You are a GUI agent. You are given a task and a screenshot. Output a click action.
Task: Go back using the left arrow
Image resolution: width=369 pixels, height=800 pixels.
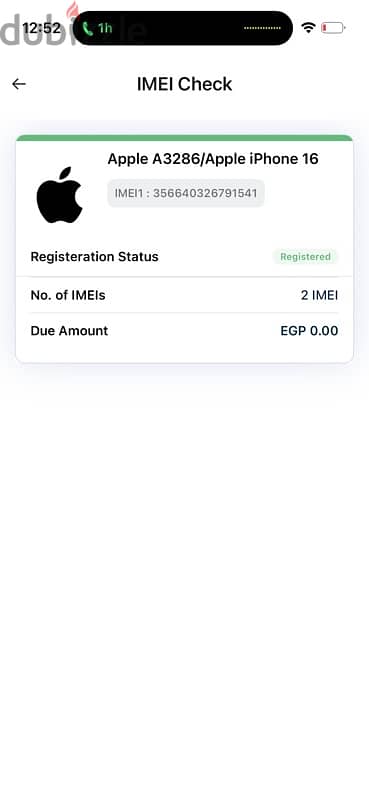coord(19,84)
